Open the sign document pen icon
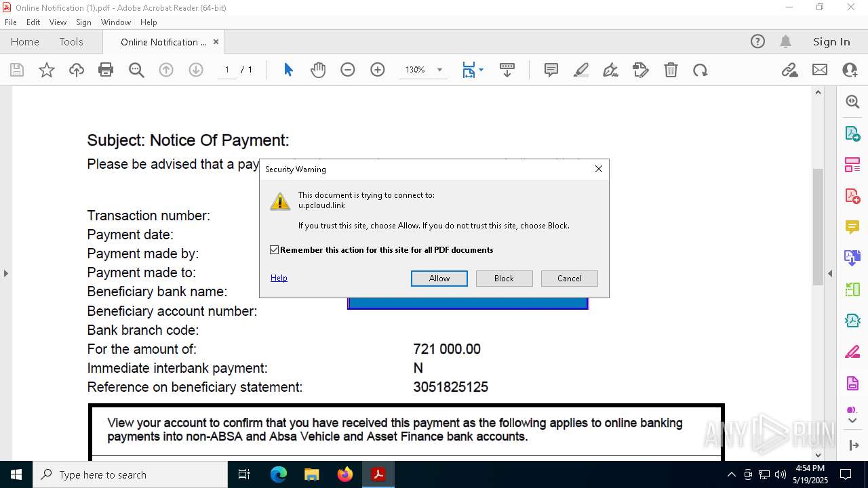 pos(611,70)
